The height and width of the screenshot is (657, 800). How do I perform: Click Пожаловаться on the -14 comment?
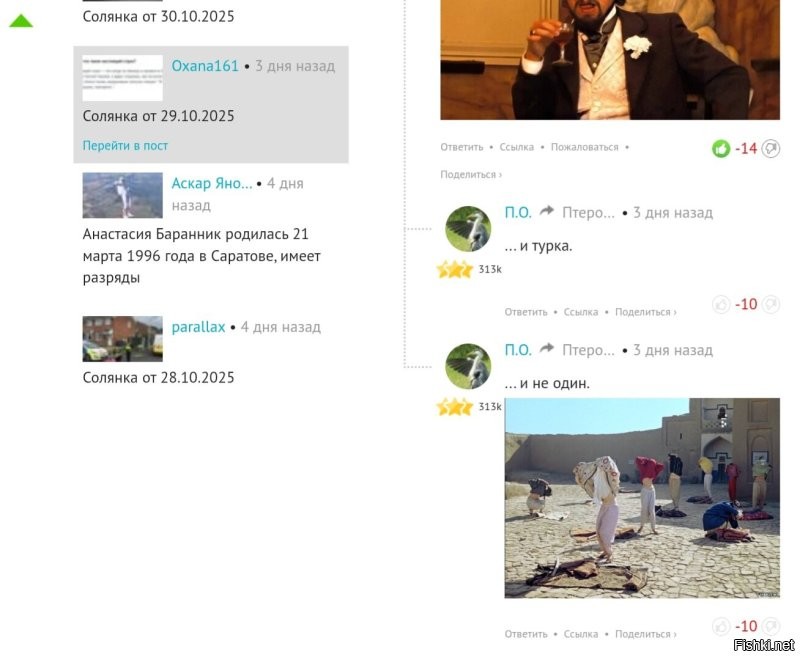(x=584, y=147)
